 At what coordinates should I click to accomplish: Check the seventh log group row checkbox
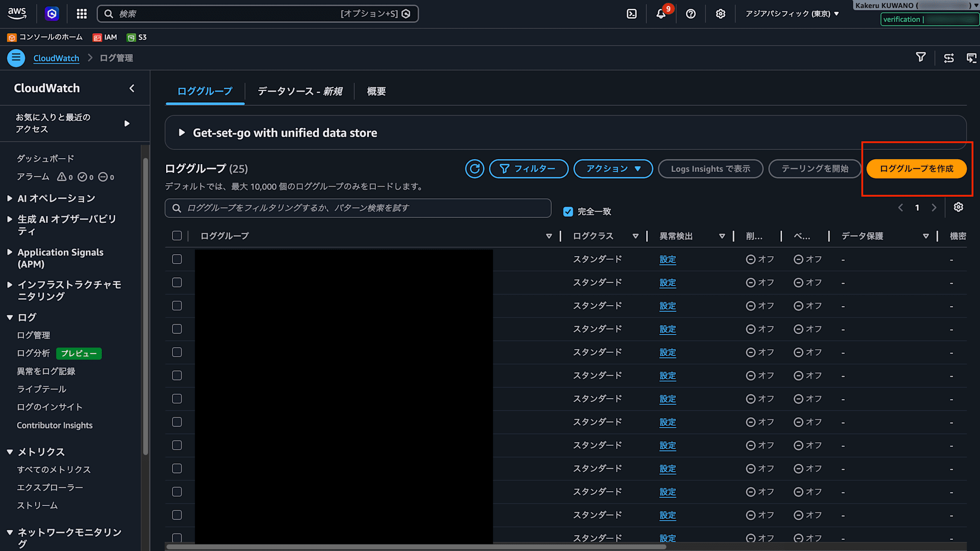pos(177,399)
